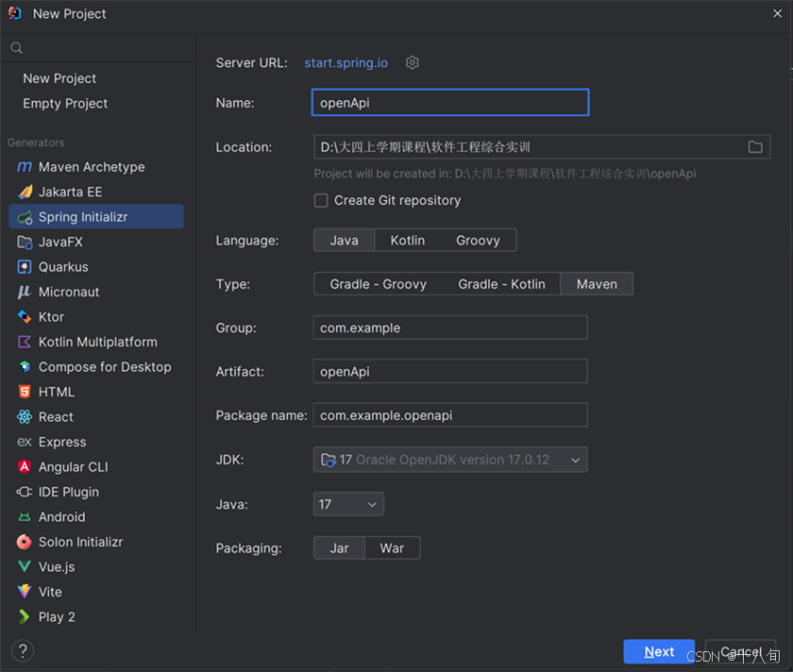The image size is (793, 672).
Task: Open Server URL settings gear
Action: (x=413, y=62)
